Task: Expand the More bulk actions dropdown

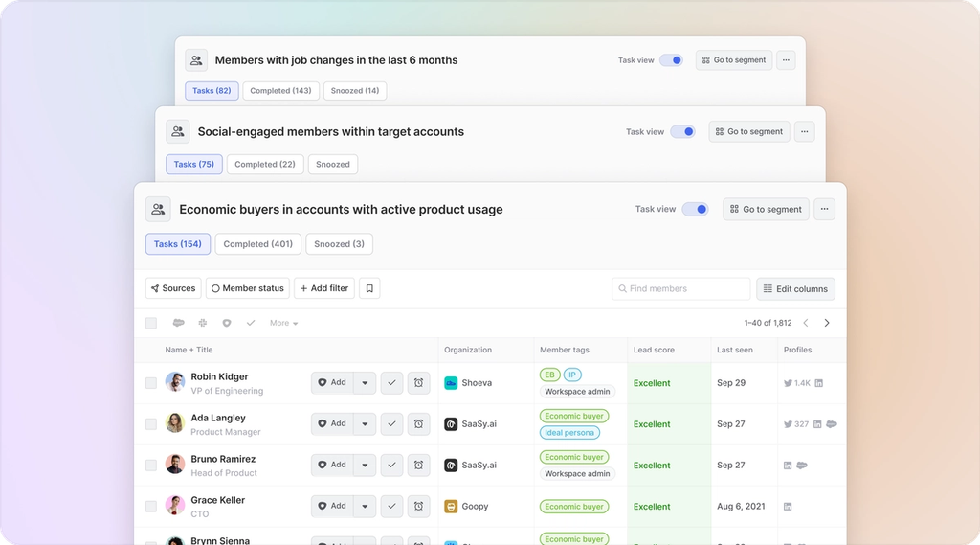Action: pyautogui.click(x=283, y=323)
